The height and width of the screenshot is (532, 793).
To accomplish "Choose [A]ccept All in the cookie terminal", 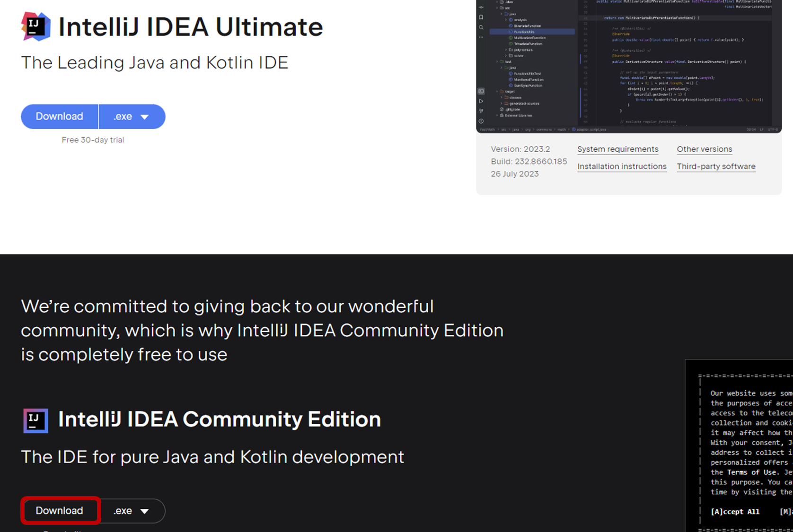I will 735,512.
